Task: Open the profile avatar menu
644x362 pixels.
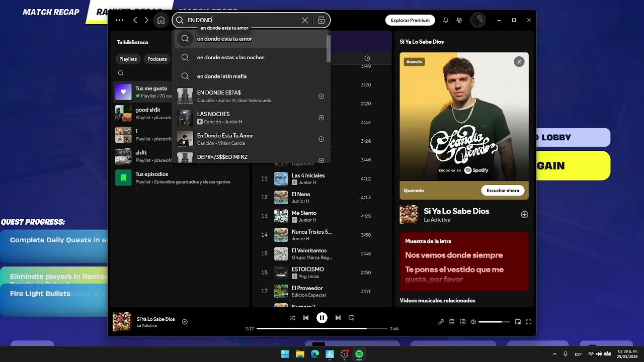Action: (477, 20)
